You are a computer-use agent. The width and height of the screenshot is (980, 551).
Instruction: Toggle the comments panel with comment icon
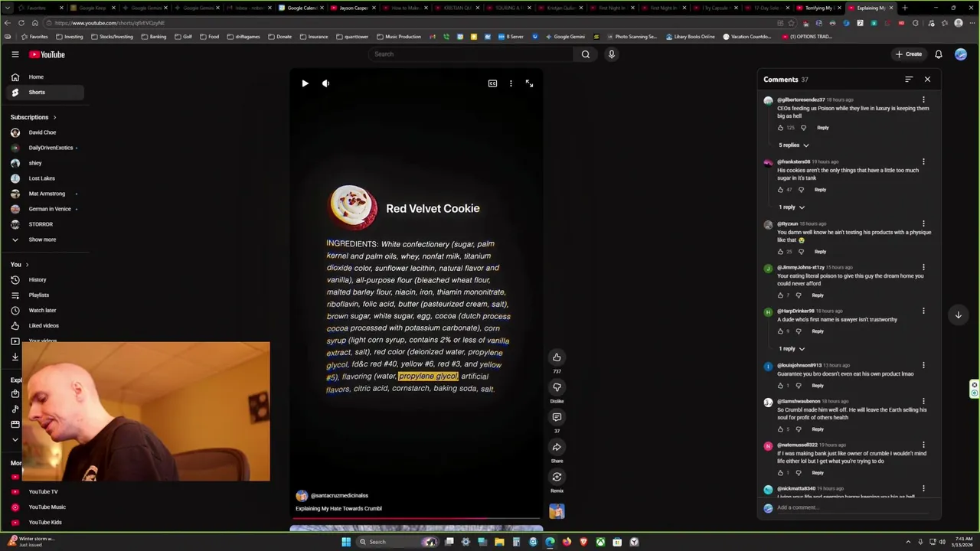point(557,417)
